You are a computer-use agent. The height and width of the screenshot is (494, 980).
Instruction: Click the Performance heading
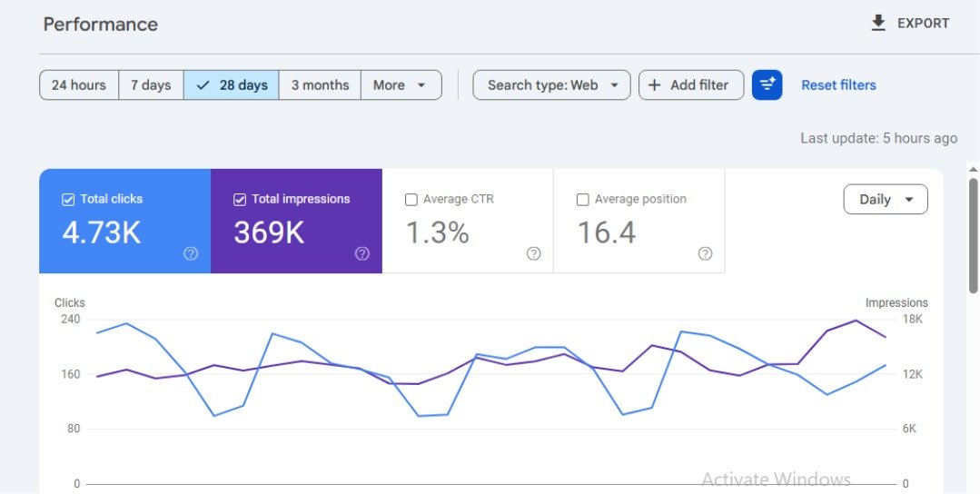point(100,25)
